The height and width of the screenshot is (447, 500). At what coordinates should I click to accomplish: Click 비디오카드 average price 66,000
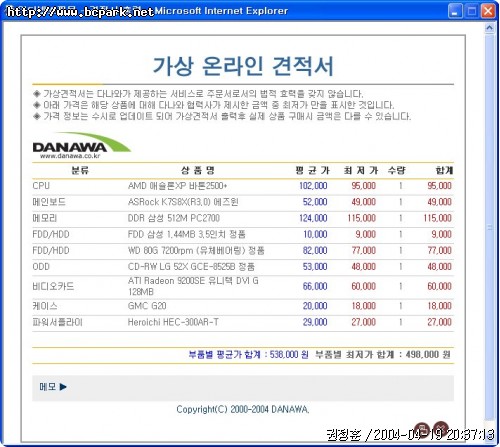[315, 286]
